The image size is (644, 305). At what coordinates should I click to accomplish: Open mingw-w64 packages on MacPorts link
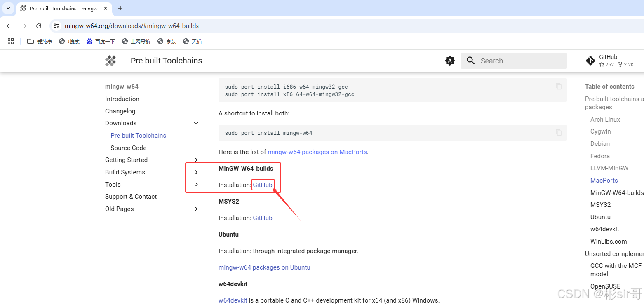coord(317,152)
